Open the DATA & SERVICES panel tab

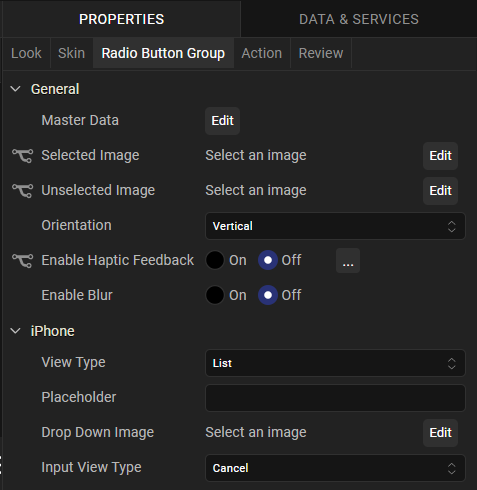tap(359, 19)
